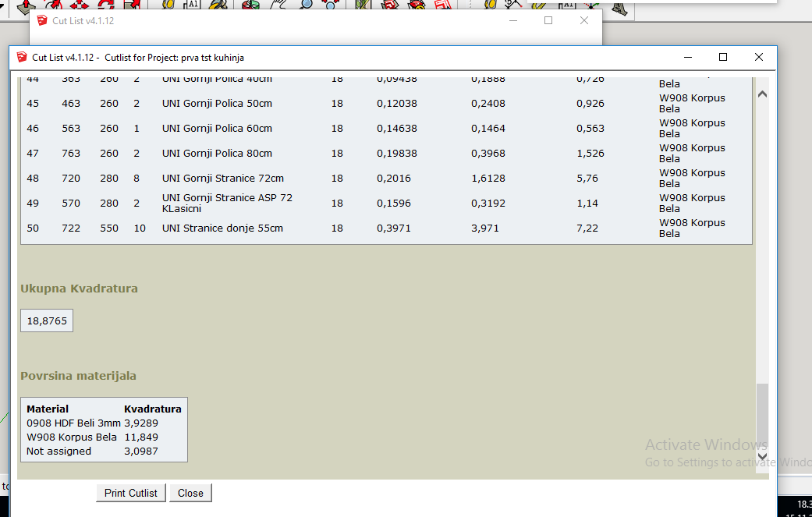Screen dimensions: 812x517
Task: Click total area 1,6128 in row 48
Action: click(488, 178)
